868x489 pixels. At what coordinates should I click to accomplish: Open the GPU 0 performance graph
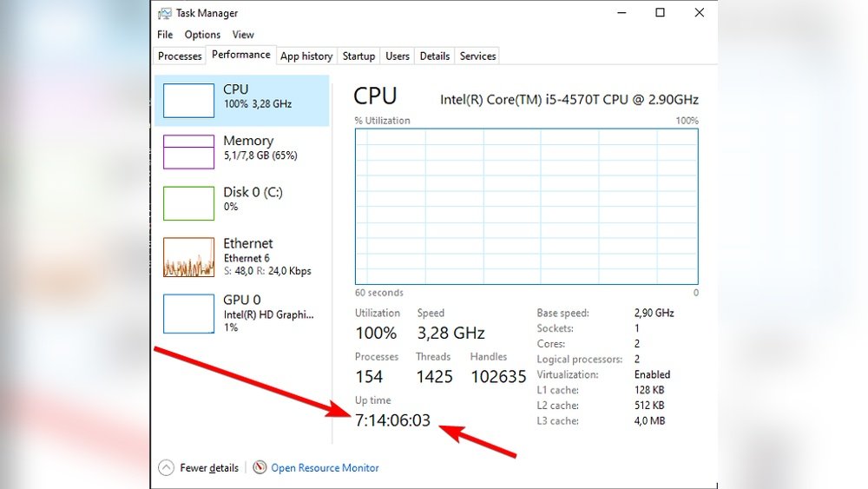pos(188,314)
